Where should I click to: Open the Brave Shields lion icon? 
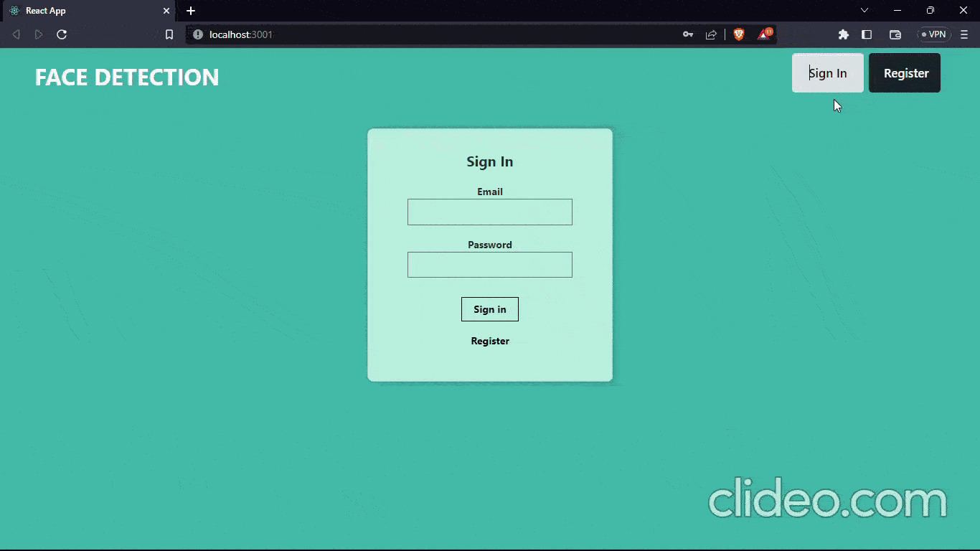click(x=739, y=34)
